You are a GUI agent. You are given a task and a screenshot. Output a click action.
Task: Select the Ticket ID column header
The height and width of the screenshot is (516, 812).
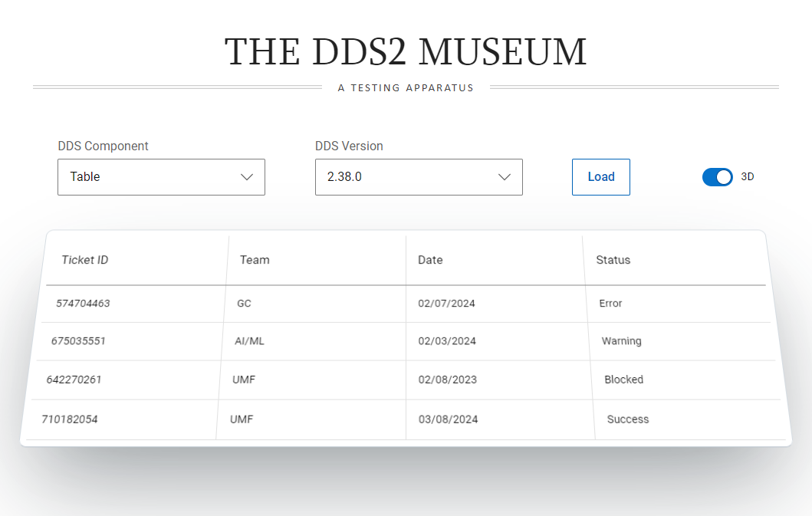[x=84, y=259]
